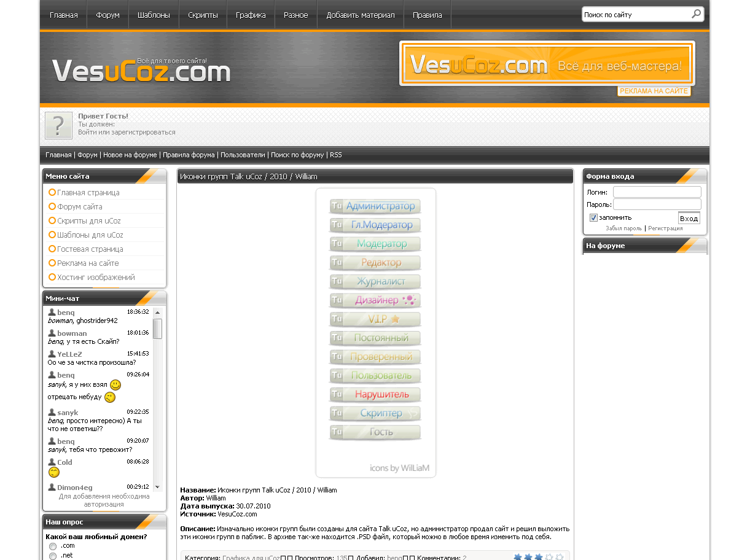Focus the Логин input field
The image size is (750, 560).
pyautogui.click(x=657, y=192)
